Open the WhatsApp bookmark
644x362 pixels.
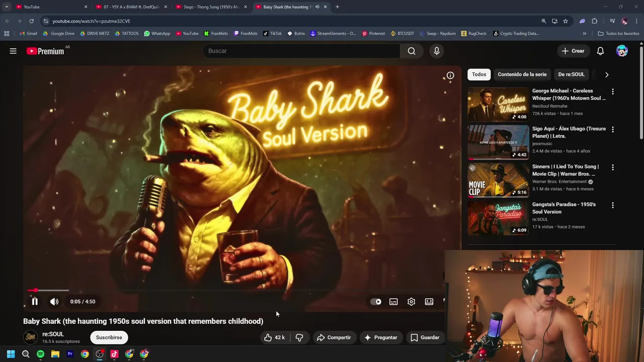[x=157, y=34]
